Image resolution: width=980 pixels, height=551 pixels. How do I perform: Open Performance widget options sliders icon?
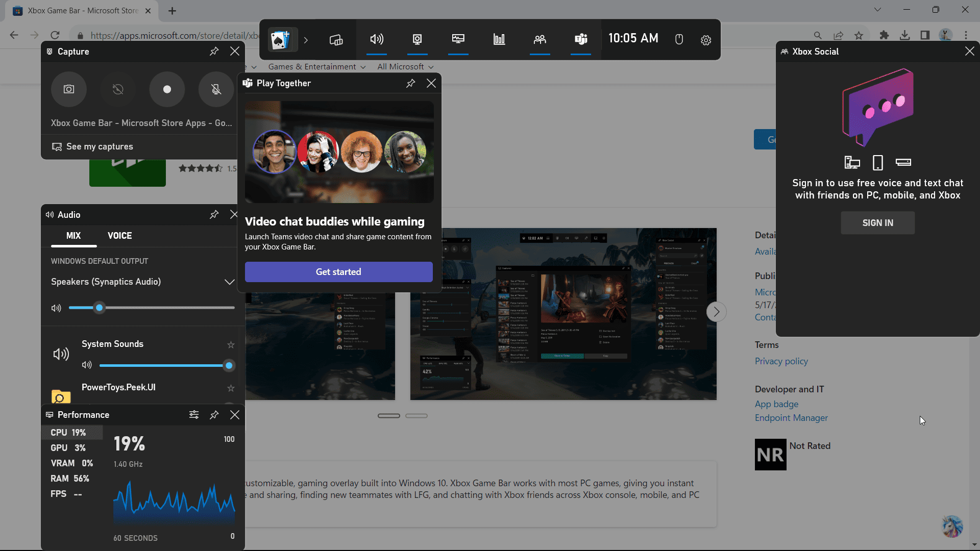(194, 415)
